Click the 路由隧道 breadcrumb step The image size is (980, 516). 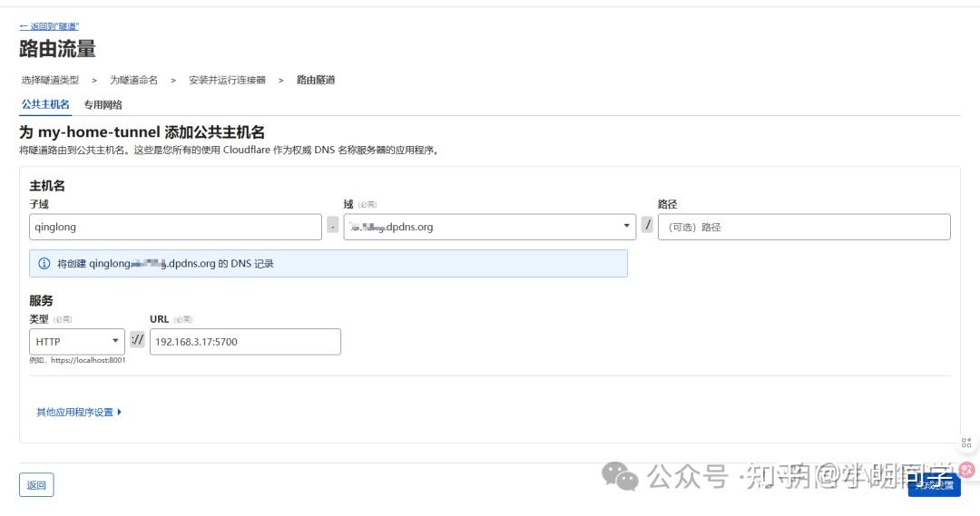pyautogui.click(x=316, y=80)
